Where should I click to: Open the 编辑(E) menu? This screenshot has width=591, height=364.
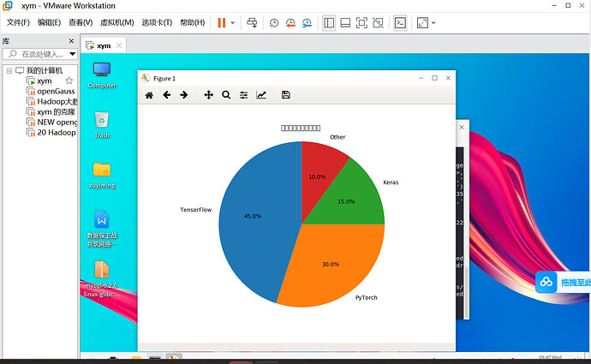pos(51,23)
